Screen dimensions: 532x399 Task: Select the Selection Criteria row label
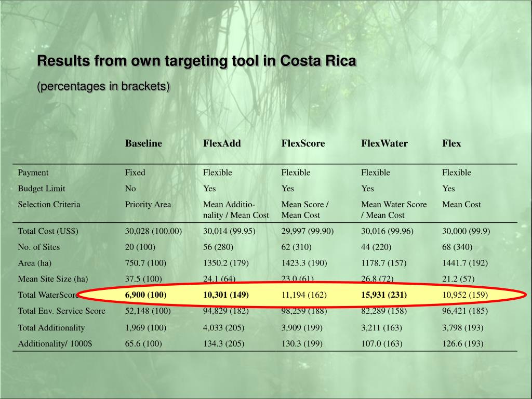tap(49, 204)
